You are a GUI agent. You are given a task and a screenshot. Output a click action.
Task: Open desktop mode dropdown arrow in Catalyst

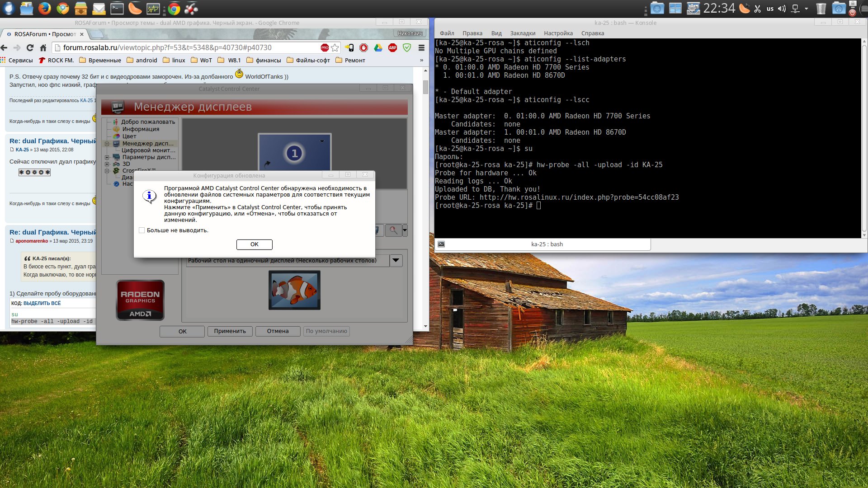point(396,260)
